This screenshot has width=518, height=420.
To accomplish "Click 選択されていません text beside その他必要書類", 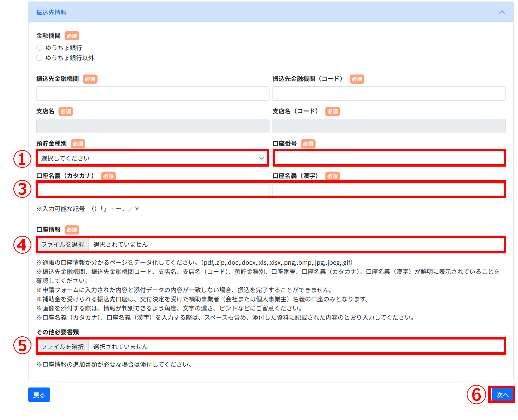I will point(120,347).
